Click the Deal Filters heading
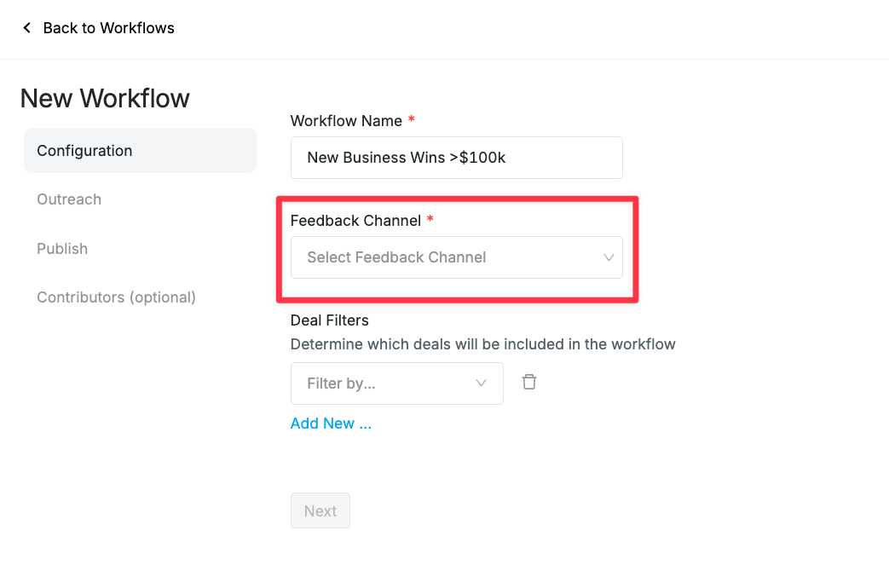Screen dimensions: 889x588 click(329, 320)
